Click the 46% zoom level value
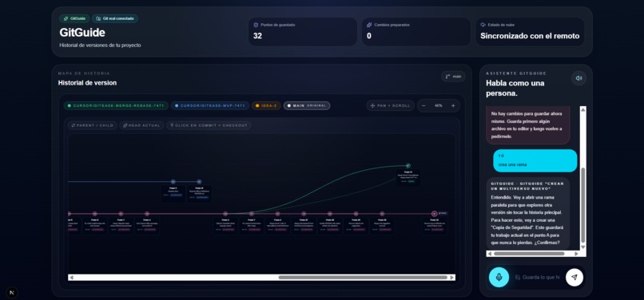The height and width of the screenshot is (300, 644). (x=438, y=105)
